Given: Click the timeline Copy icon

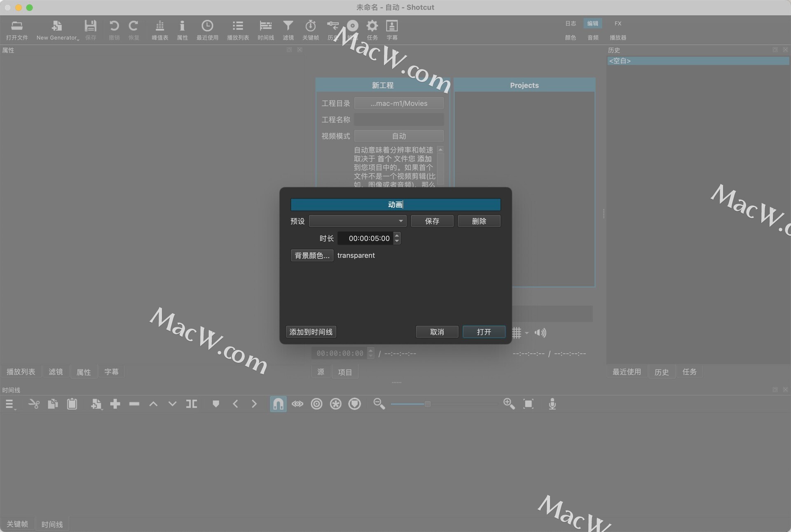Looking at the screenshot, I should (53, 404).
